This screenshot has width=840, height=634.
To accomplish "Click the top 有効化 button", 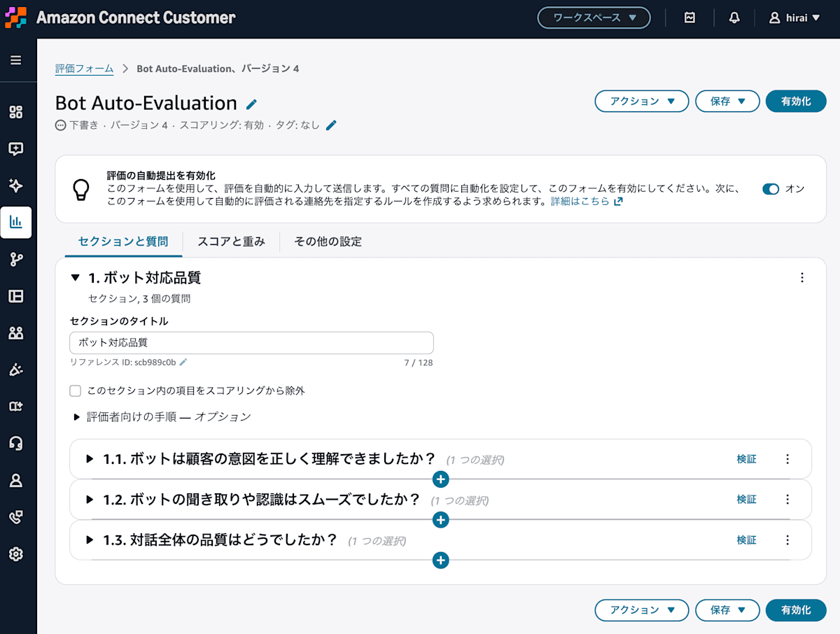I will tap(796, 101).
